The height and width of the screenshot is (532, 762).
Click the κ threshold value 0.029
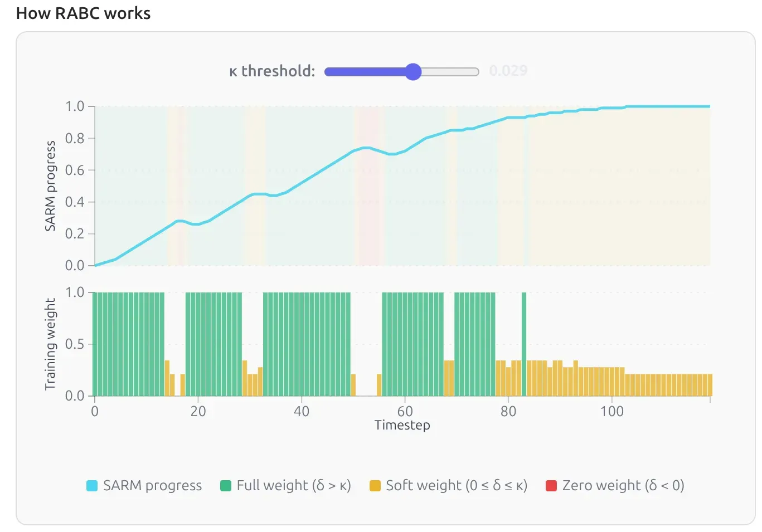pyautogui.click(x=508, y=70)
